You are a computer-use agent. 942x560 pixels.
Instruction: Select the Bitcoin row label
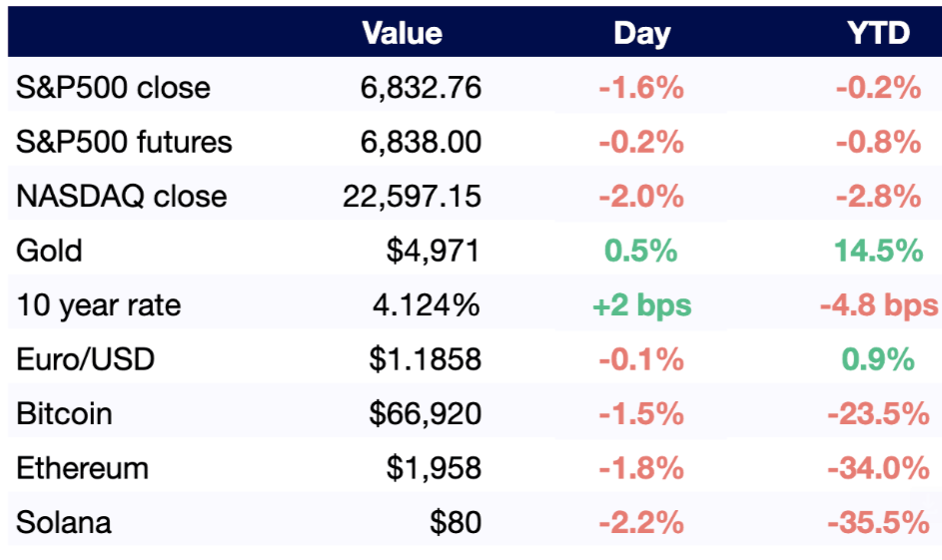click(64, 413)
